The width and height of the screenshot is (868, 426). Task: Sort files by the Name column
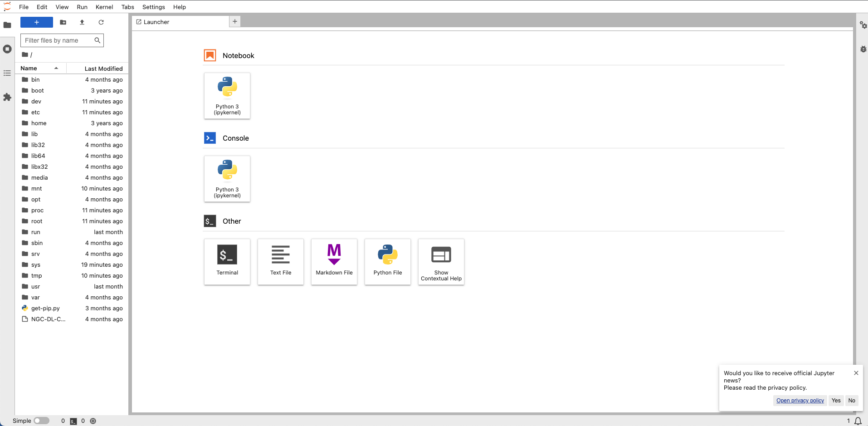coord(41,68)
